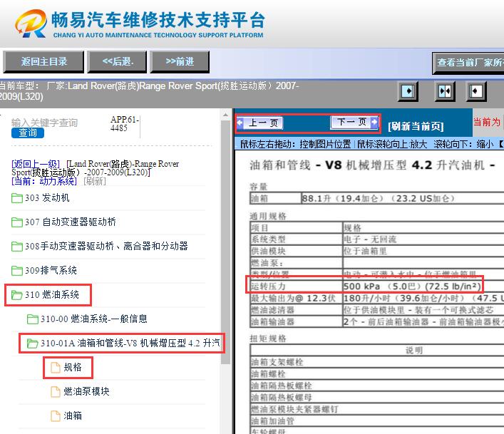Click the 油箱隔热板螺栓 torque row
This screenshot has height=434, width=504.
(x=377, y=386)
